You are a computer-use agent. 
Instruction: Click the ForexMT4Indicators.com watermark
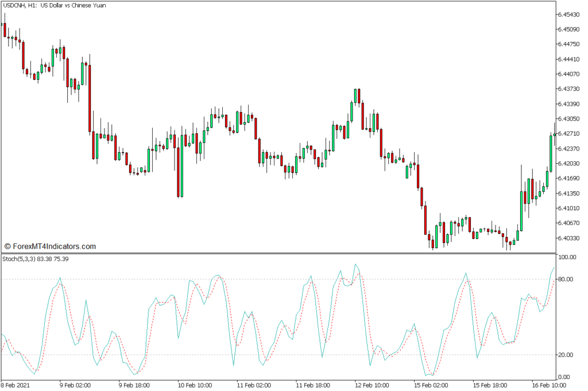(x=49, y=246)
